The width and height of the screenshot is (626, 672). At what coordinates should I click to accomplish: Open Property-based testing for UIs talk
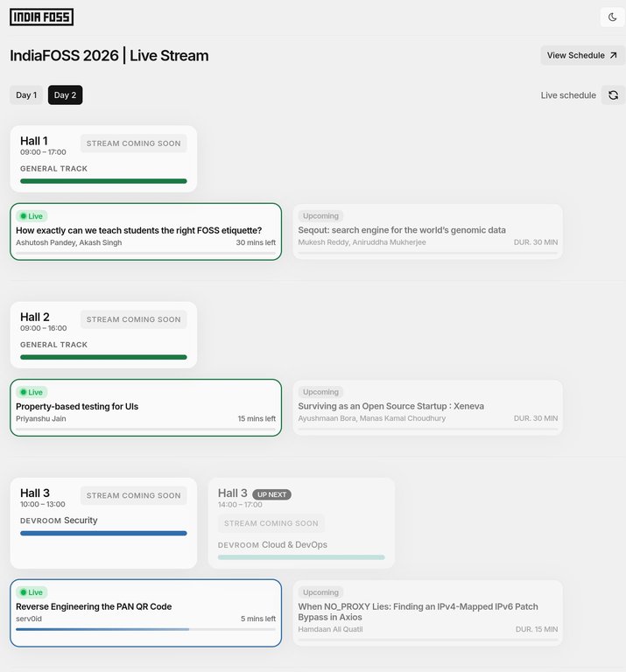[146, 408]
